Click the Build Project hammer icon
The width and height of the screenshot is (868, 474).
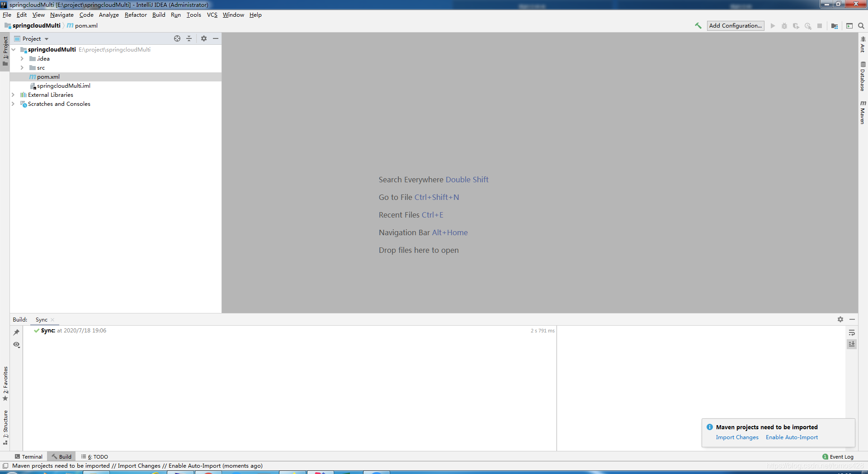click(x=698, y=26)
